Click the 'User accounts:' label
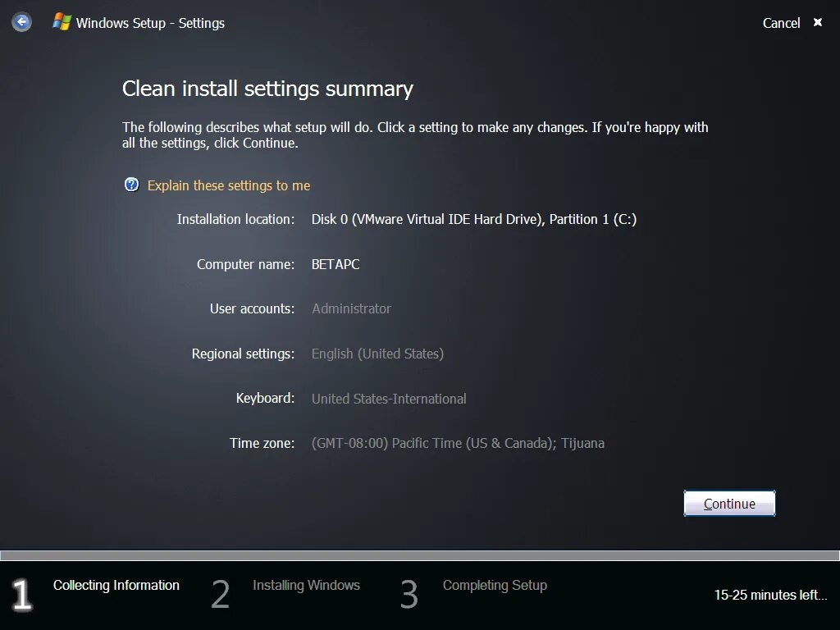 pos(252,308)
